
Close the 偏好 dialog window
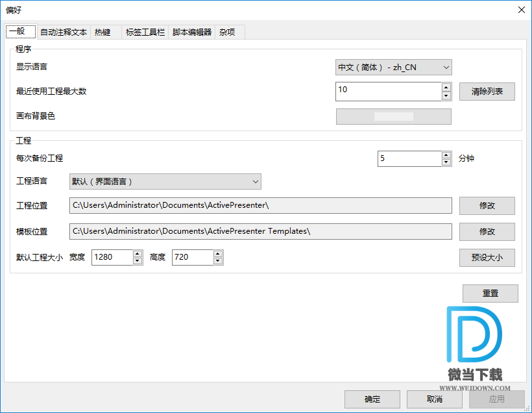pos(522,10)
